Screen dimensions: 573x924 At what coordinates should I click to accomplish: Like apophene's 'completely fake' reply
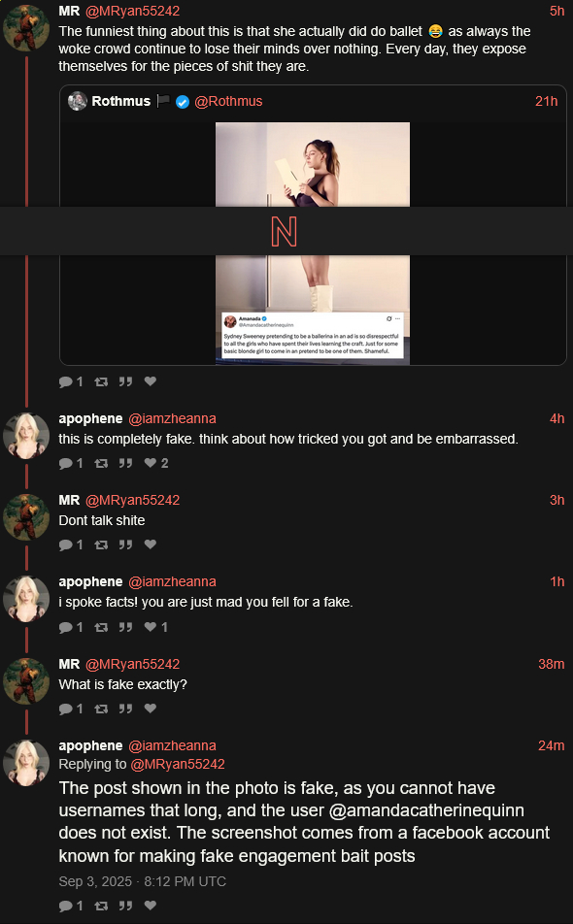click(151, 463)
